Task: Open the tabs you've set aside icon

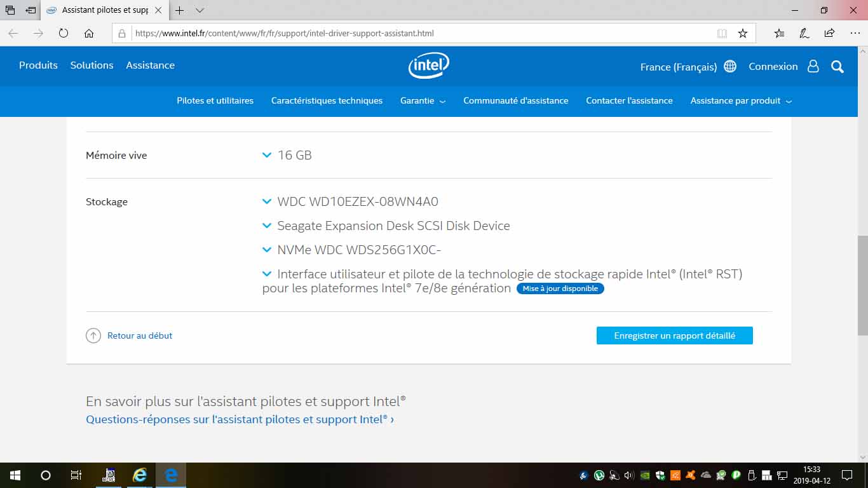Action: point(10,10)
